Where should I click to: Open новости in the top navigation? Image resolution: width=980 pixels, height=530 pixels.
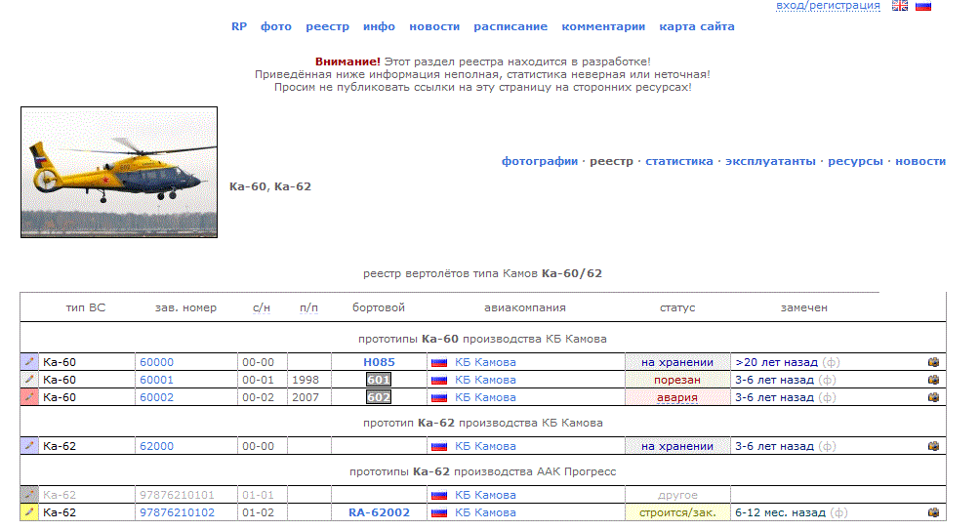coord(434,26)
